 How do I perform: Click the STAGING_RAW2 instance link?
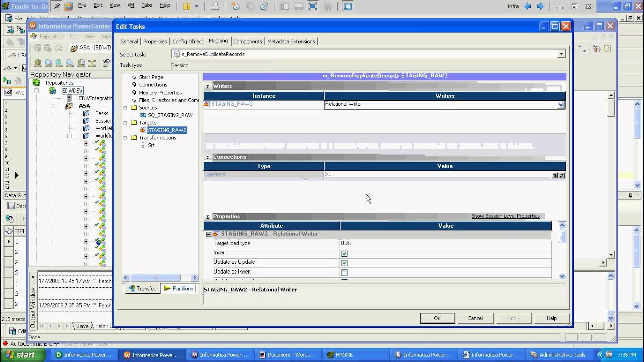click(232, 104)
